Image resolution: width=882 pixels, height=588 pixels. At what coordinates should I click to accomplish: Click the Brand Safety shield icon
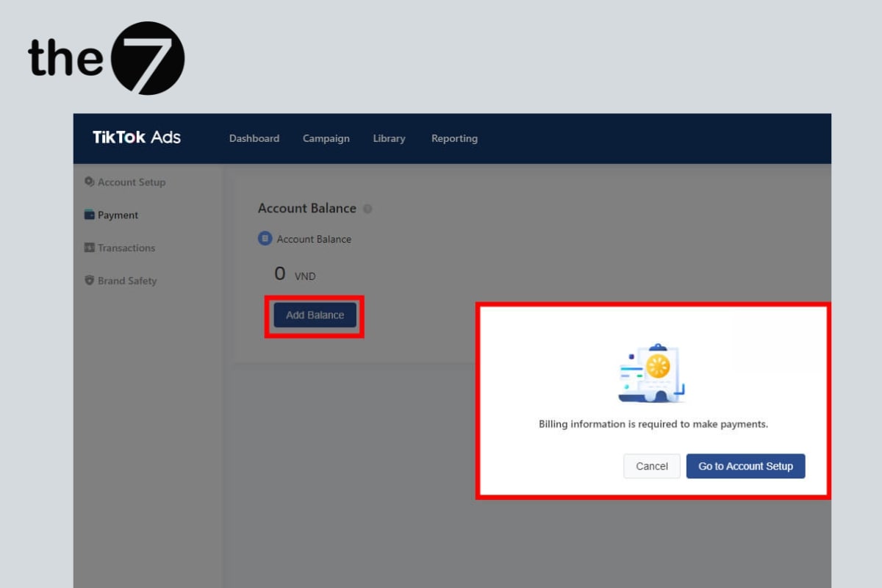[x=90, y=281]
